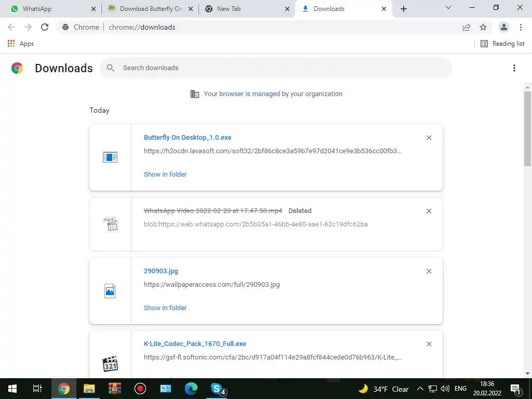Image resolution: width=532 pixels, height=399 pixels.
Task: Open Task View on taskbar
Action: click(x=37, y=389)
